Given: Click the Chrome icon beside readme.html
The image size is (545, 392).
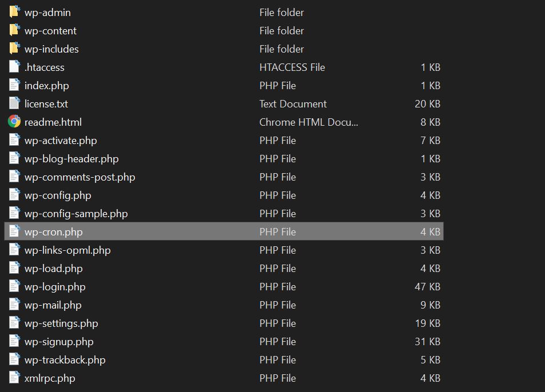Looking at the screenshot, I should (14, 122).
